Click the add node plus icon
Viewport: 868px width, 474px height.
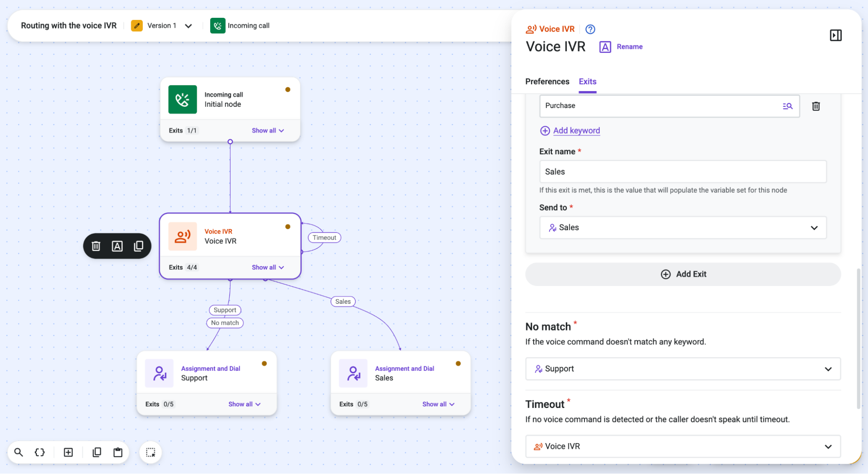point(68,452)
